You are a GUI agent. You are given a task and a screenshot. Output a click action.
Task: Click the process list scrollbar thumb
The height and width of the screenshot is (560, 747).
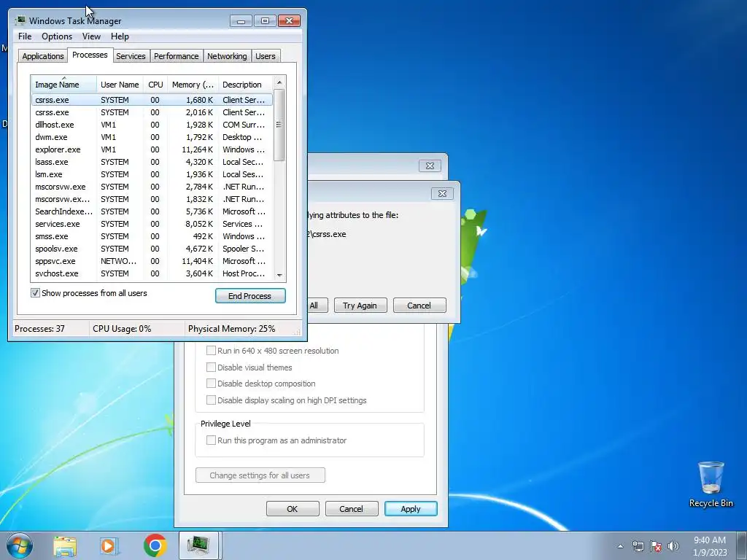click(279, 125)
